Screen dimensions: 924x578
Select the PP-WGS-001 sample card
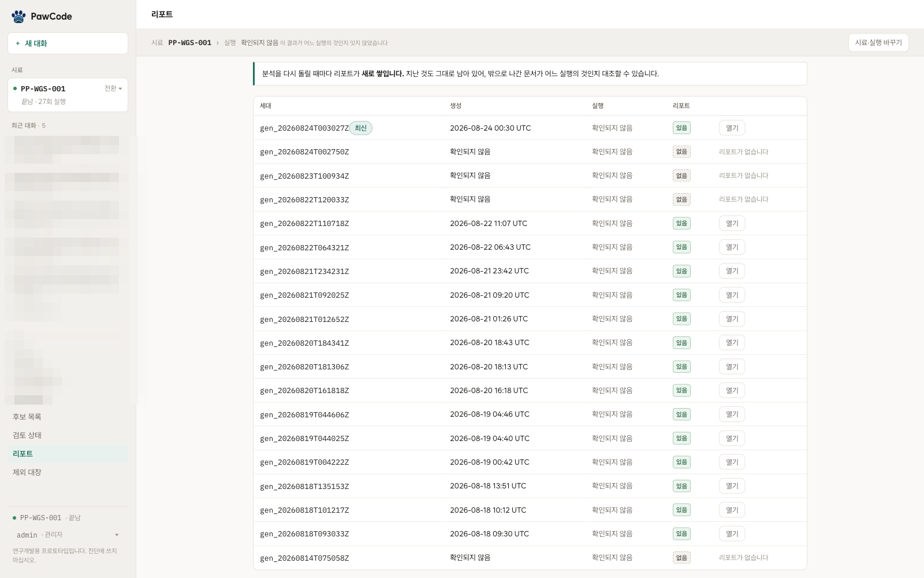point(68,95)
